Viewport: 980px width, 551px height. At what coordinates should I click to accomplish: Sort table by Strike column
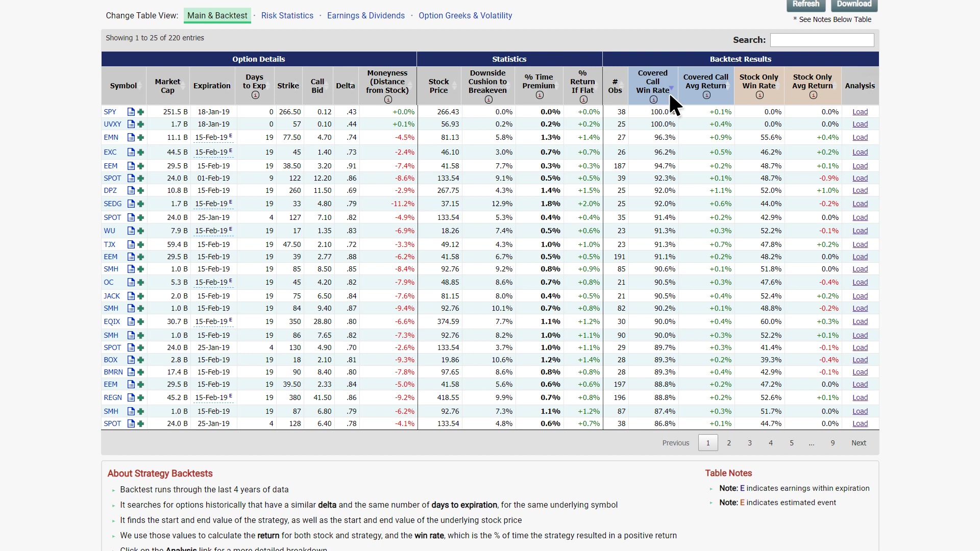click(288, 86)
